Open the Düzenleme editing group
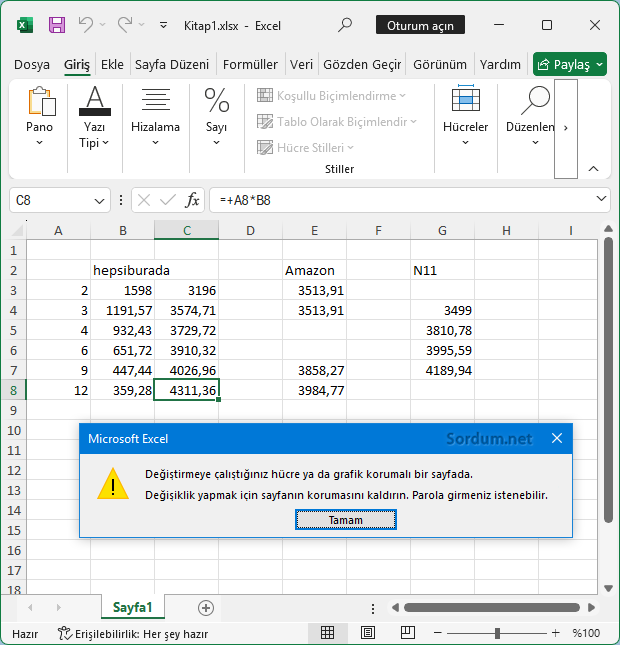The image size is (620, 645). click(x=530, y=116)
